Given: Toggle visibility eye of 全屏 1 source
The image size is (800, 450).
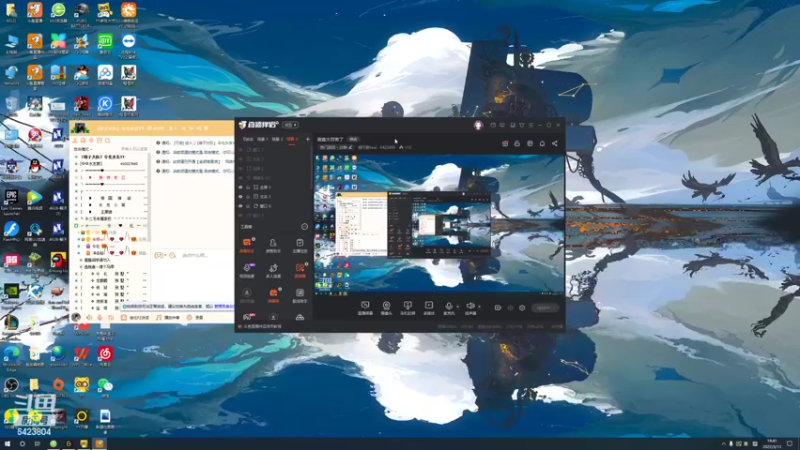Looking at the screenshot, I should click(241, 187).
